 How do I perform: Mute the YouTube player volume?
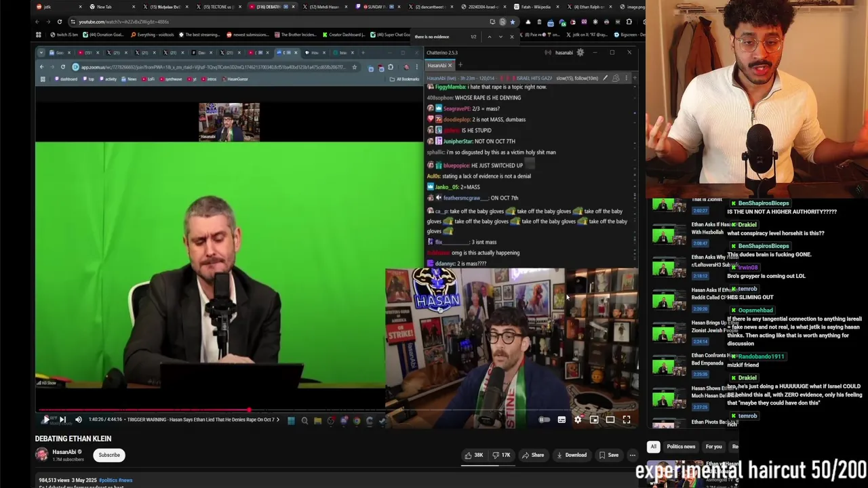pos(78,420)
